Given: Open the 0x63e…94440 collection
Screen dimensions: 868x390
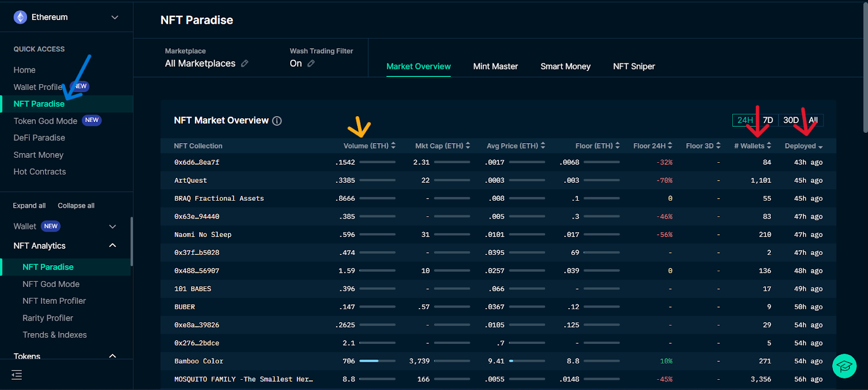Looking at the screenshot, I should 197,216.
